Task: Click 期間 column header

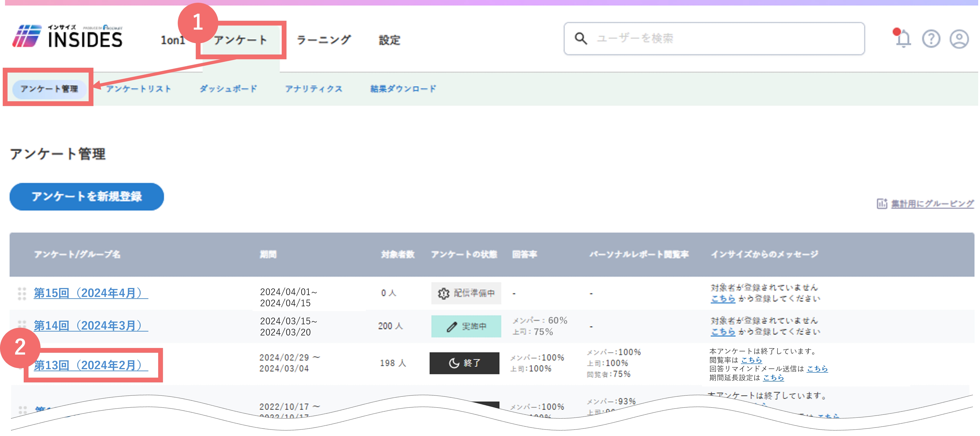Action: [268, 254]
